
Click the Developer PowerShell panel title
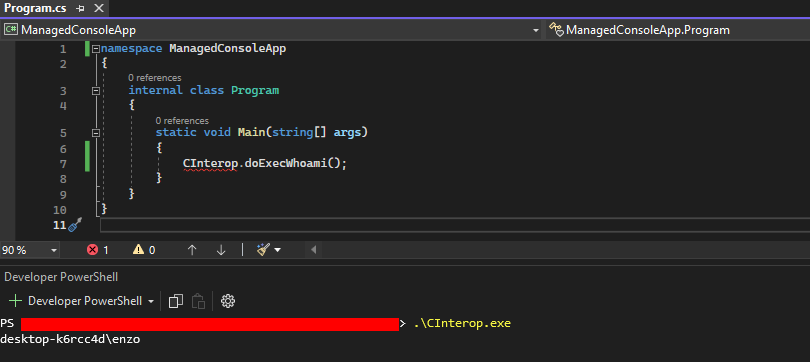61,277
